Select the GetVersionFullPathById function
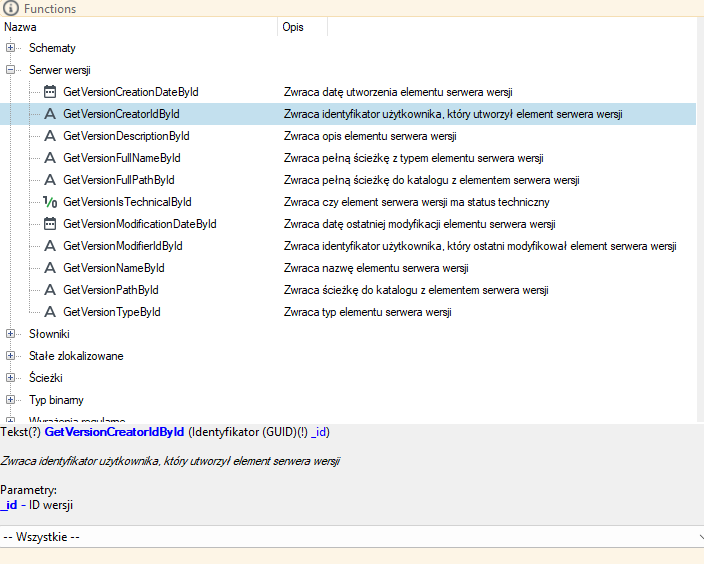The image size is (704, 564). pyautogui.click(x=119, y=180)
